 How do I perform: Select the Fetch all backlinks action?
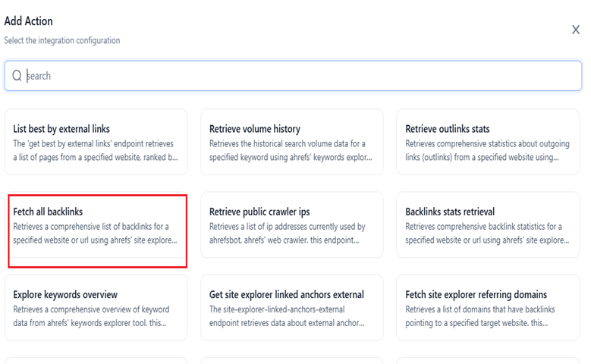[96, 225]
